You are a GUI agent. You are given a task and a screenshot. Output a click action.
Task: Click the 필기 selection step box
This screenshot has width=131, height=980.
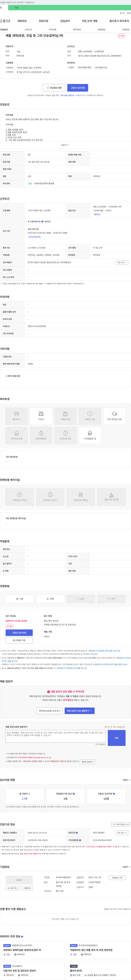pyautogui.click(x=81, y=599)
